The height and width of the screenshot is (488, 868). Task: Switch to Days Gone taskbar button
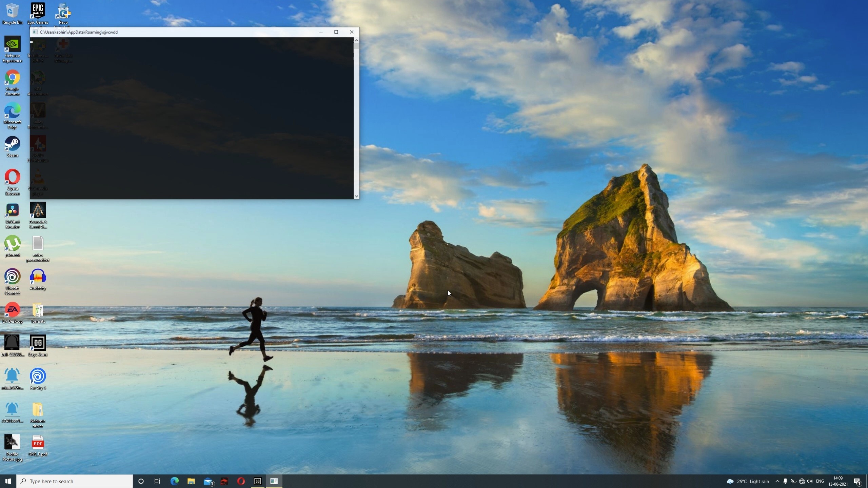coord(258,481)
